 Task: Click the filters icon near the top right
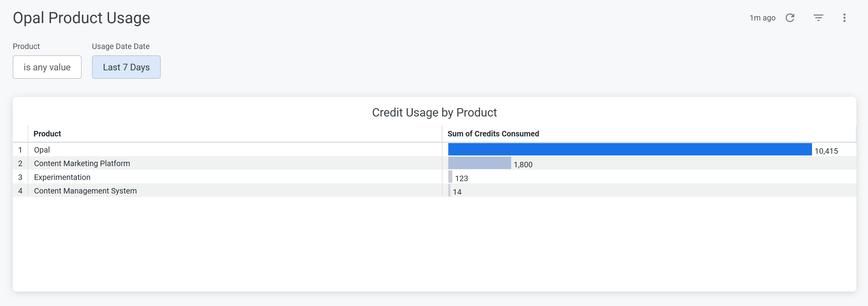(818, 18)
